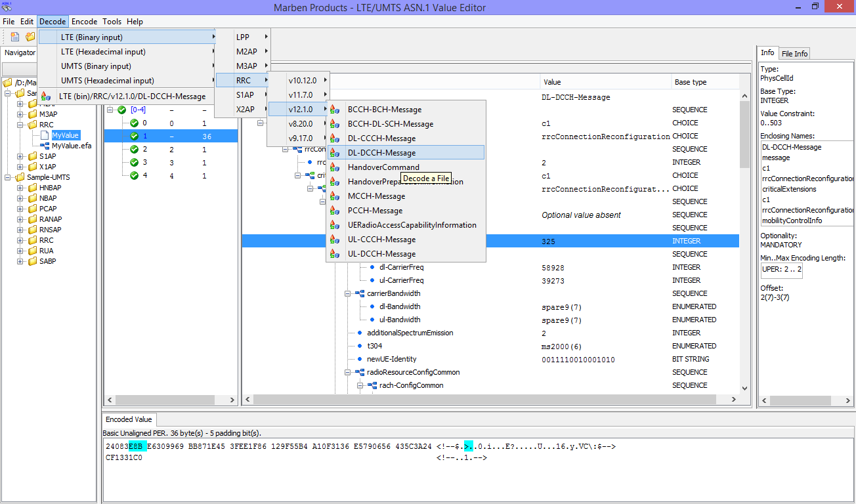Click the ms2000(6) value for t304

[x=560, y=346]
